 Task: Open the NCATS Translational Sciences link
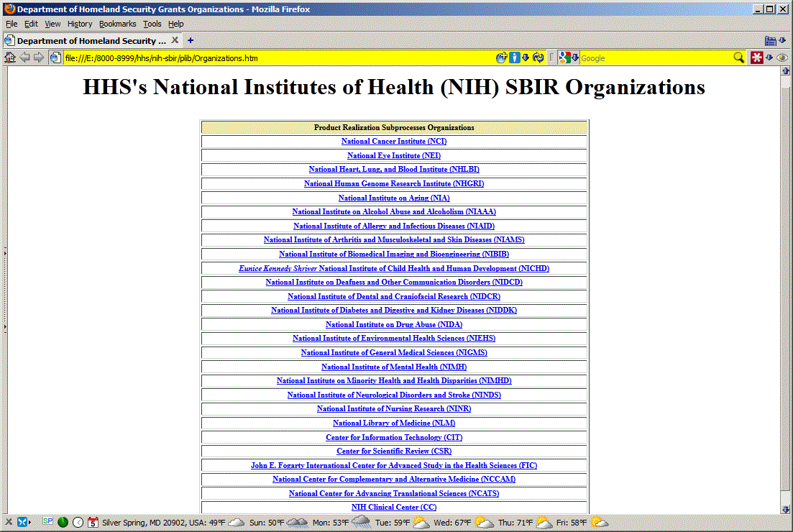coord(394,493)
